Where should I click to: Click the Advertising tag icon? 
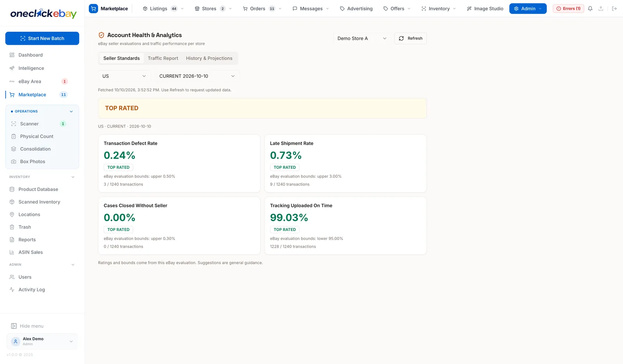pos(342,9)
